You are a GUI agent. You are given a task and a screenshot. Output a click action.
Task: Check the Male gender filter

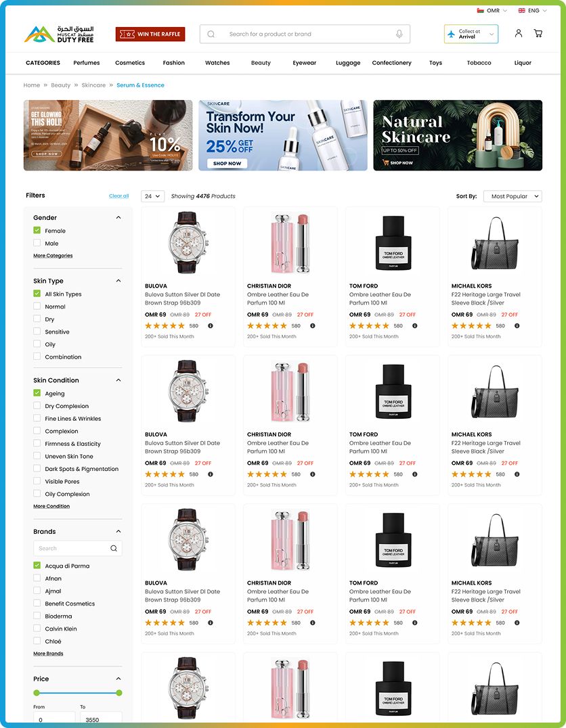[x=37, y=243]
